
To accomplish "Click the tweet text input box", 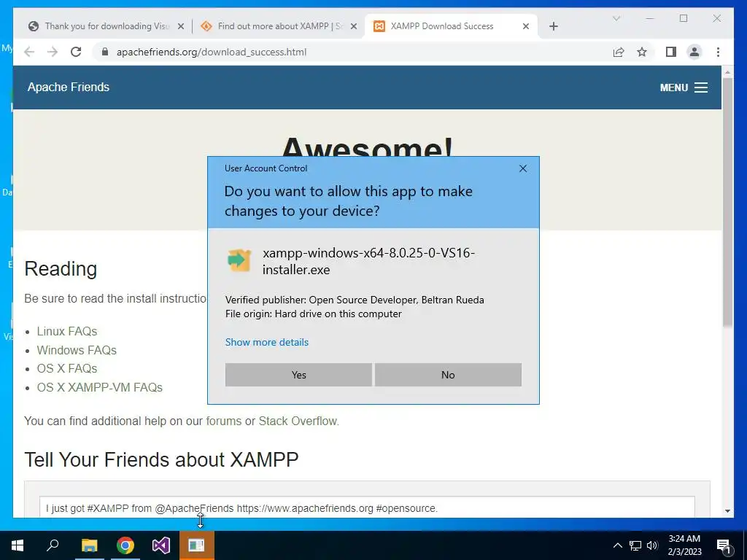I will (x=367, y=507).
